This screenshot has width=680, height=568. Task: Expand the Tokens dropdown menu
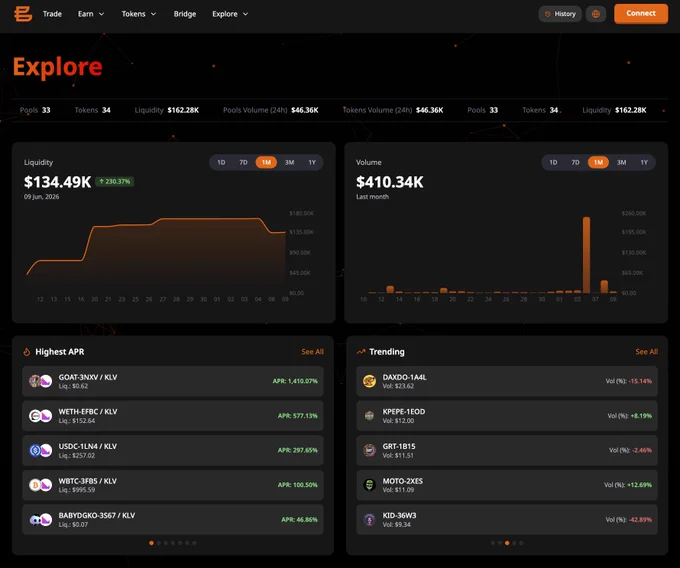point(139,14)
